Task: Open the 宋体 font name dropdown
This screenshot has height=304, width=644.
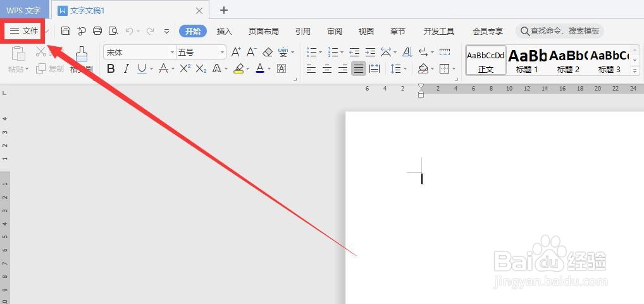Action: [173, 52]
